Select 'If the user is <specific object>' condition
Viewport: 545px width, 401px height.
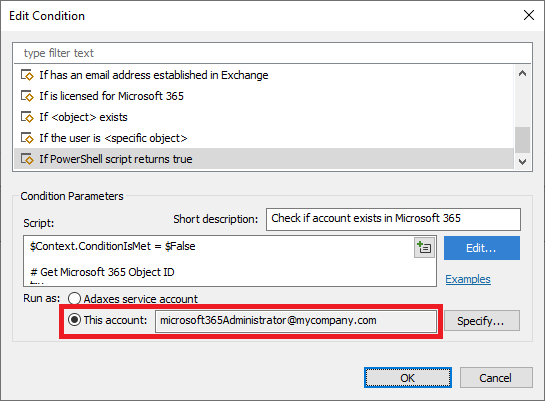click(x=264, y=138)
